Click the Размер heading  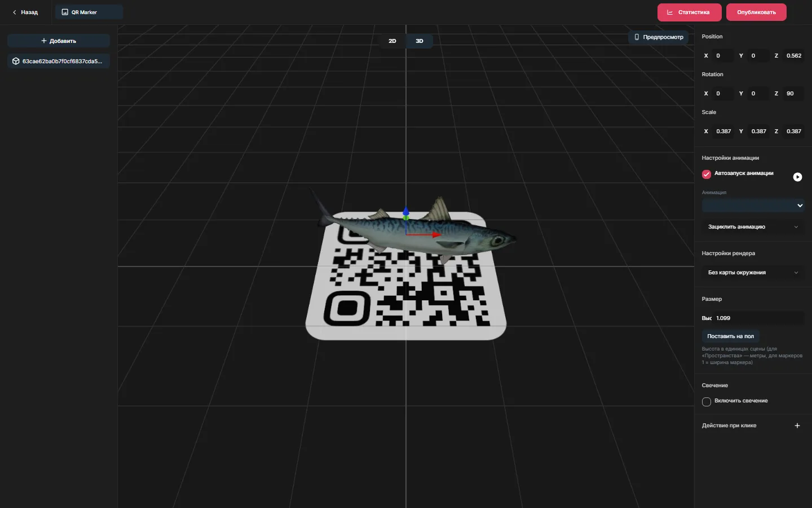[712, 299]
